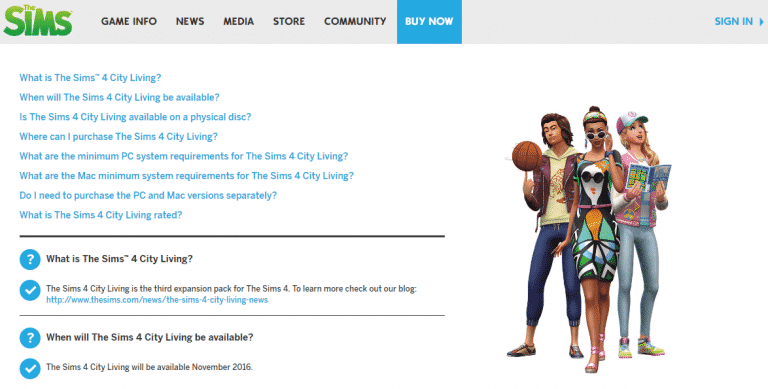
Task: Go to the STORE menu
Action: pos(289,22)
